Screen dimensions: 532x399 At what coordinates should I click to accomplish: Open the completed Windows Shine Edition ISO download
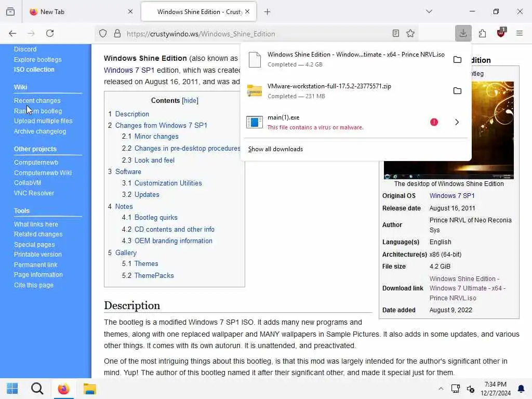coord(345,59)
